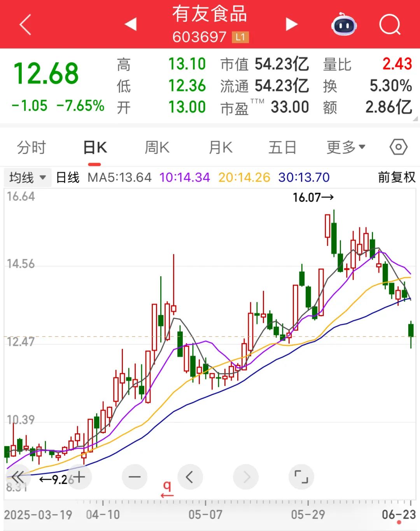Image resolution: width=420 pixels, height=531 pixels.
Task: Tap the MA5:13.64 indicator value
Action: (x=119, y=177)
